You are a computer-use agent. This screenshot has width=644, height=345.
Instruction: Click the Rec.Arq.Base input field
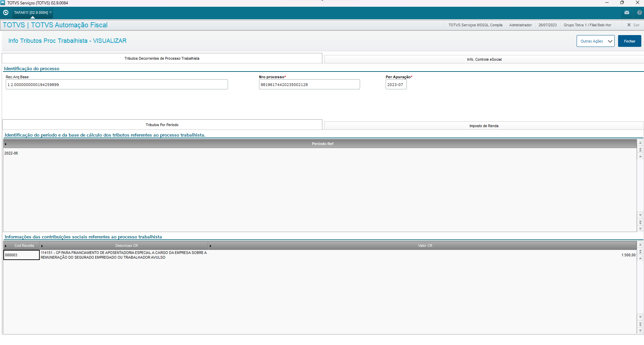pos(117,85)
